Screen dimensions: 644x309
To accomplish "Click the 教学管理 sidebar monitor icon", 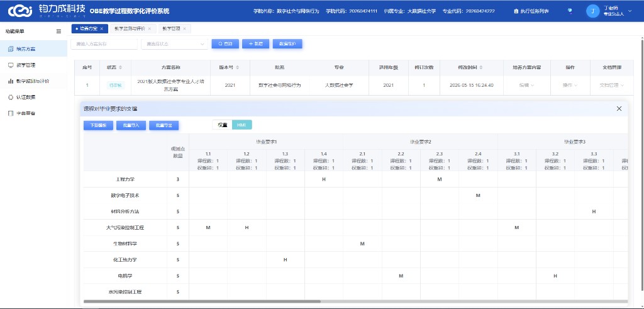I will (x=11, y=65).
